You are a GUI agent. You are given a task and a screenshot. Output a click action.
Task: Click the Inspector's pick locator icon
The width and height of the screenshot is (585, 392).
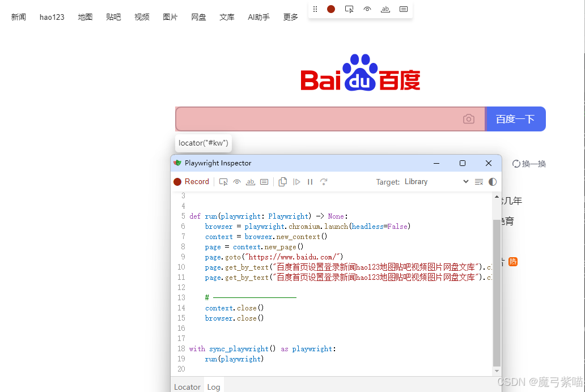click(223, 182)
